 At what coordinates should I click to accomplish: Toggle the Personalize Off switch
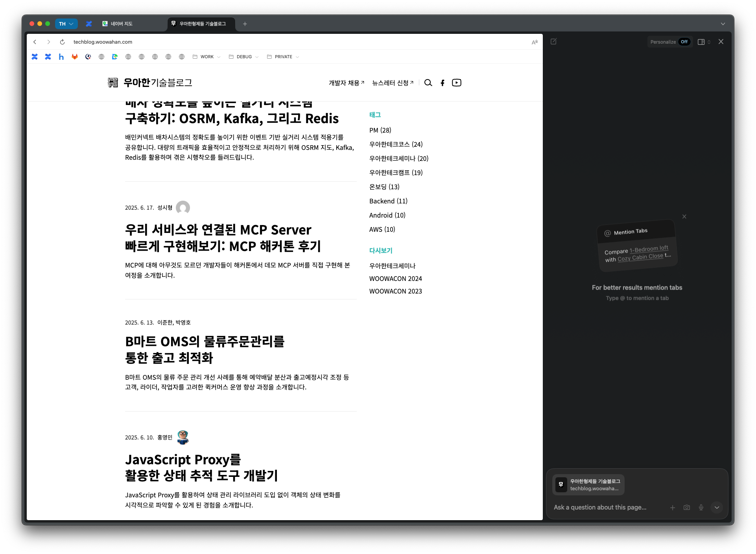coord(684,42)
